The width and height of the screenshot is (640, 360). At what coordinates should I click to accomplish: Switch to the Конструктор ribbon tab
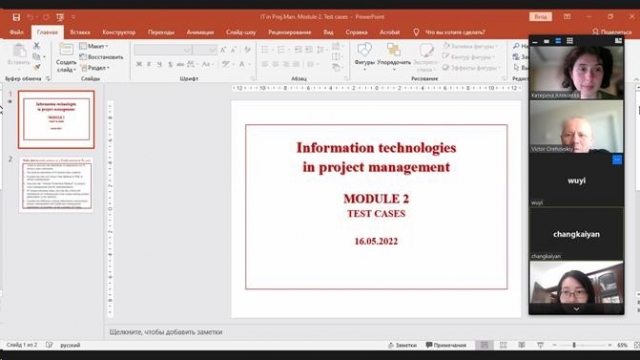tap(119, 32)
